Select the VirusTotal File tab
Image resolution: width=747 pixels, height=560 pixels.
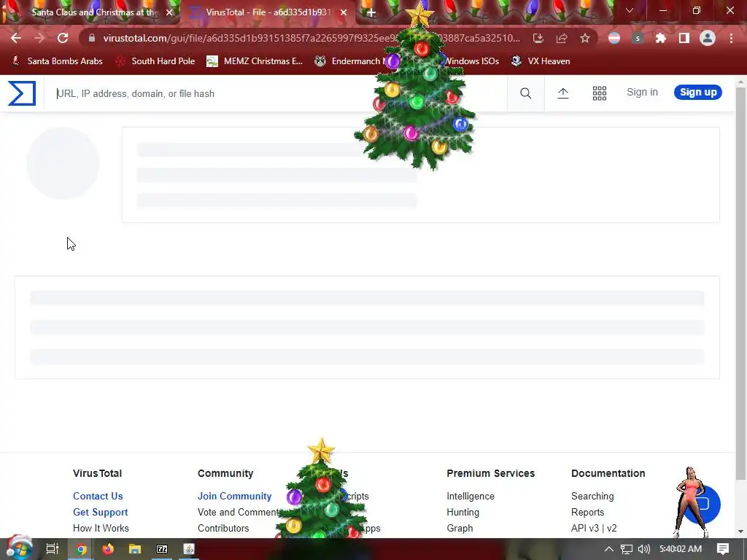pos(268,12)
